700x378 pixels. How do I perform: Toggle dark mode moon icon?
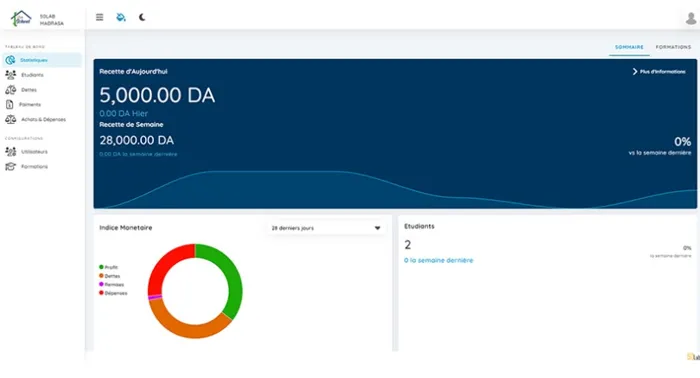pos(142,17)
